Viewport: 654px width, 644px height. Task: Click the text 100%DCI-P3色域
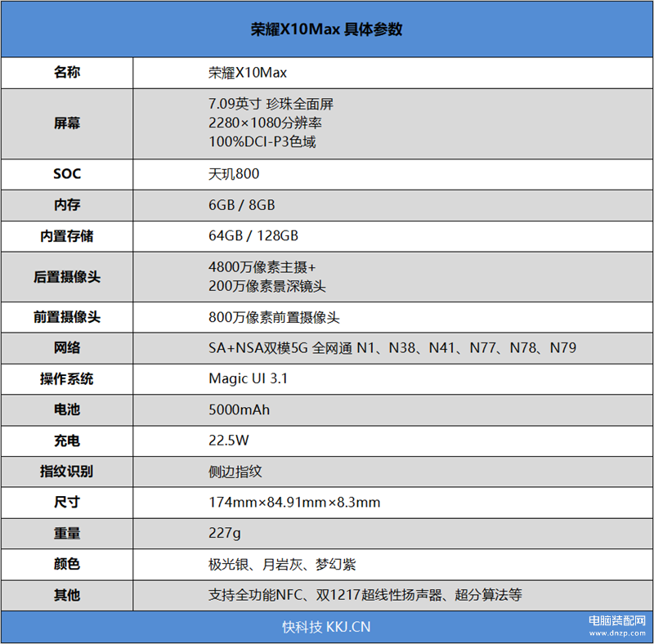[262, 141]
